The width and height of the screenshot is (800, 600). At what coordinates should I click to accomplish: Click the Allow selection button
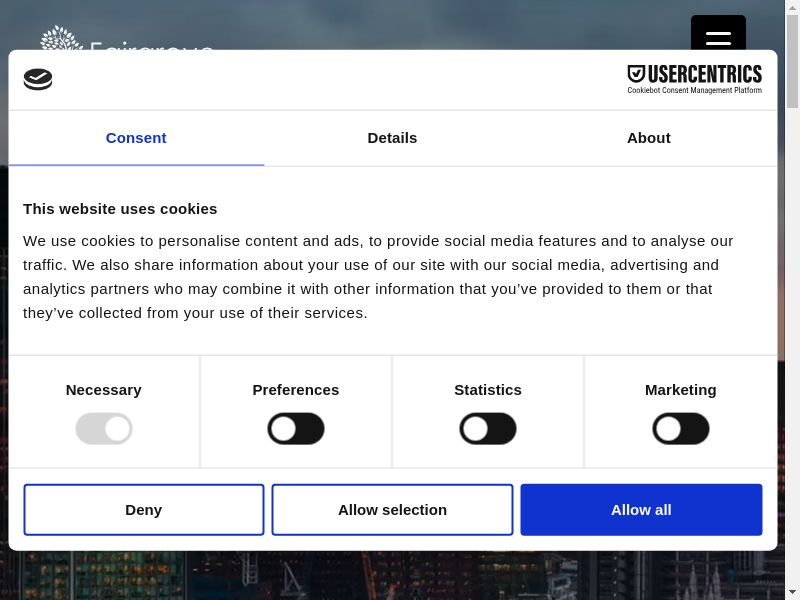click(x=392, y=510)
